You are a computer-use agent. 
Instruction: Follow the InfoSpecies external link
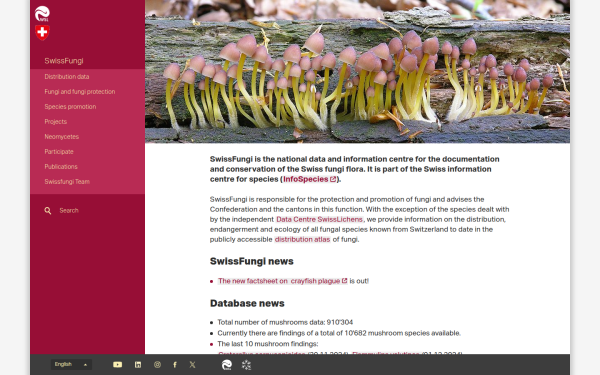pyautogui.click(x=310, y=179)
